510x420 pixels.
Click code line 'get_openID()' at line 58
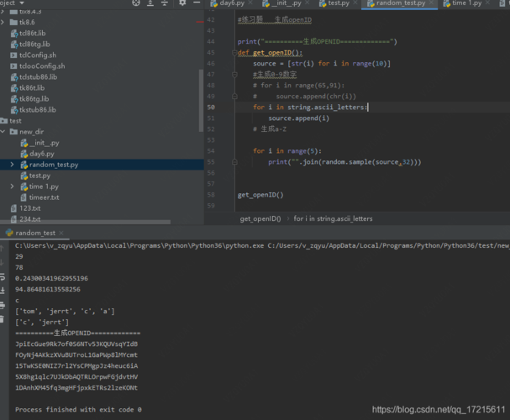click(x=260, y=195)
